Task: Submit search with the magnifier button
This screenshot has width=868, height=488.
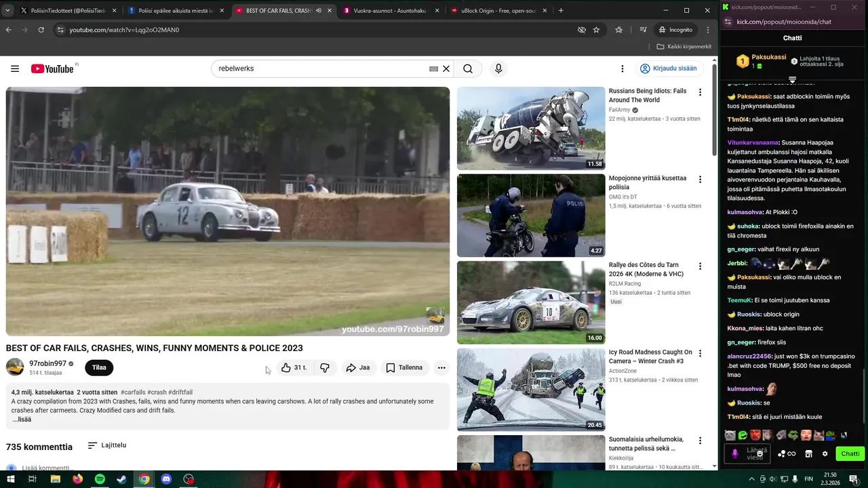Action: point(468,68)
